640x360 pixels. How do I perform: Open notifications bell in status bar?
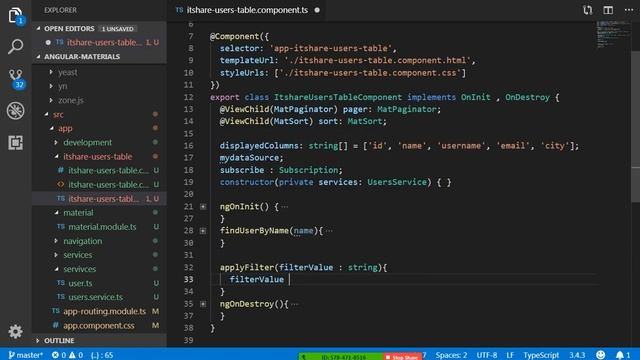(623, 355)
